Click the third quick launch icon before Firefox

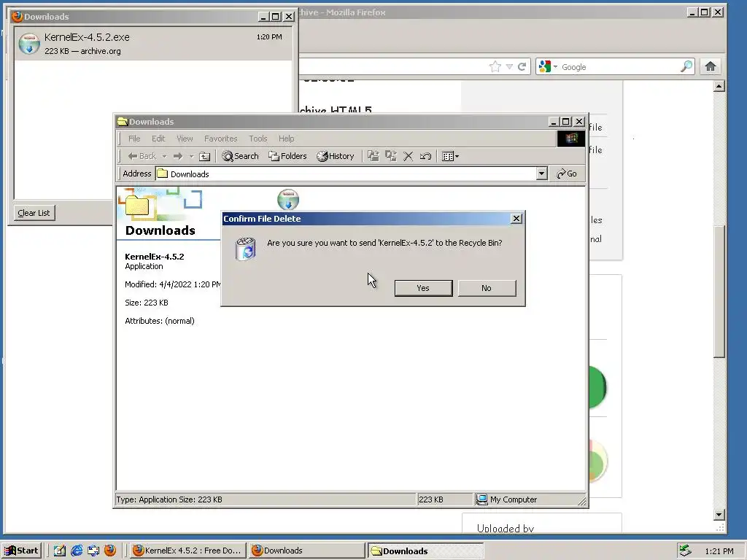click(x=93, y=551)
